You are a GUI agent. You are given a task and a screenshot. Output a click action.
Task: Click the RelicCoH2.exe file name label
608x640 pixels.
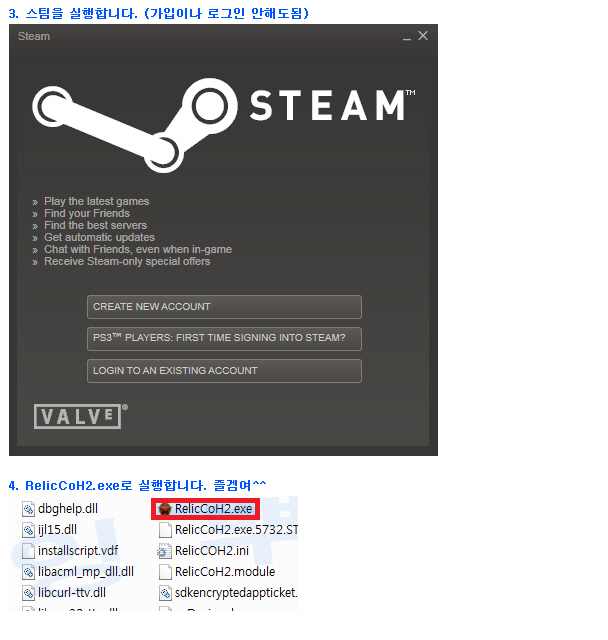(x=213, y=509)
